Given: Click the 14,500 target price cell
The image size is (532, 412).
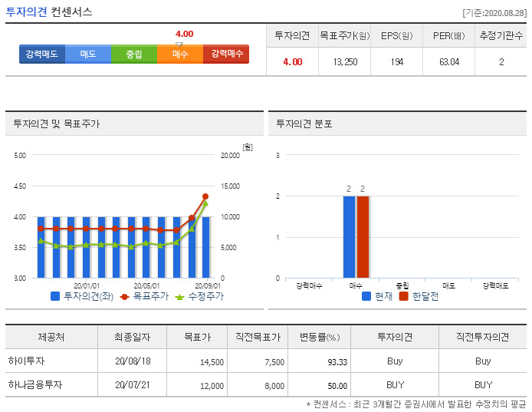Looking at the screenshot, I should point(212,362).
